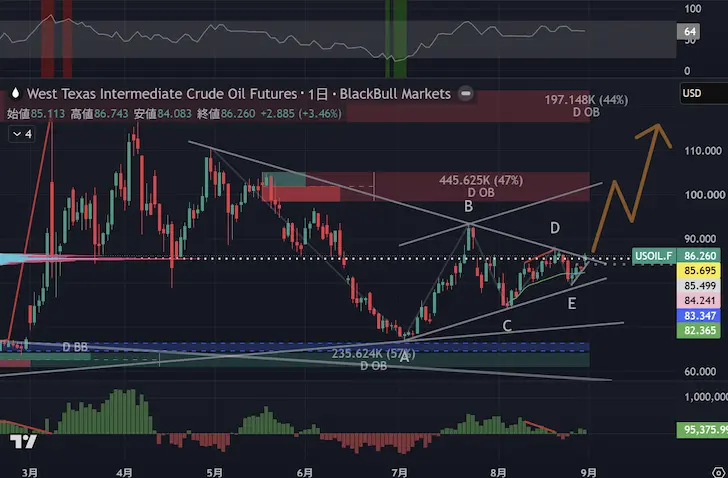Image resolution: width=728 pixels, height=478 pixels.
Task: Click the 終値86.260 close value
Action: 226,114
